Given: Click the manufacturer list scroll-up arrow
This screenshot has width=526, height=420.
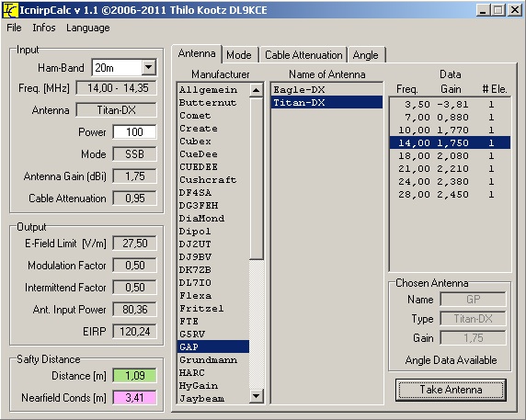Looking at the screenshot, I should 256,90.
